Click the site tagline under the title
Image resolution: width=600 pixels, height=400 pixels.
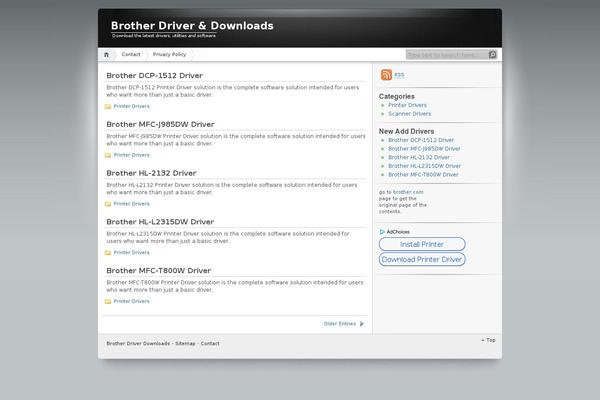point(164,36)
